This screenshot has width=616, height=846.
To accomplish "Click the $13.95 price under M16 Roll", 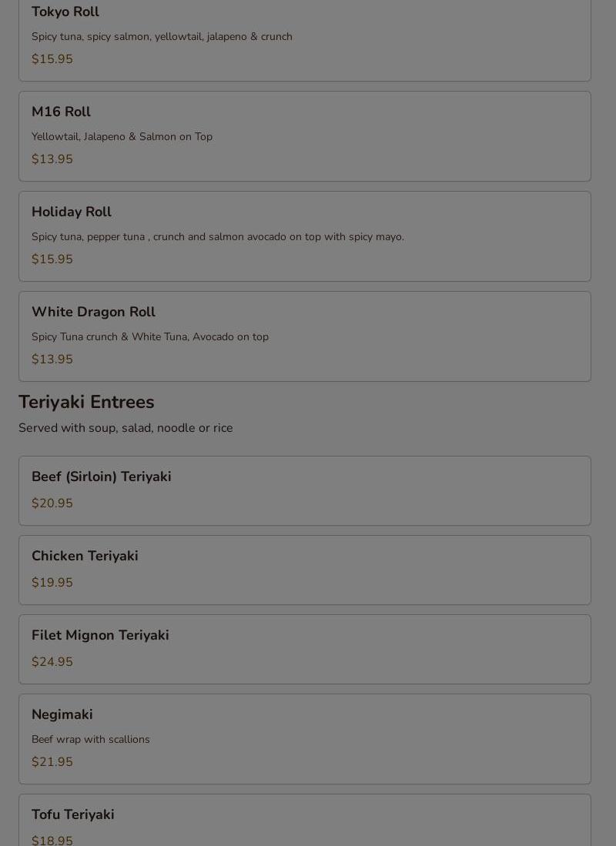I will click(52, 159).
